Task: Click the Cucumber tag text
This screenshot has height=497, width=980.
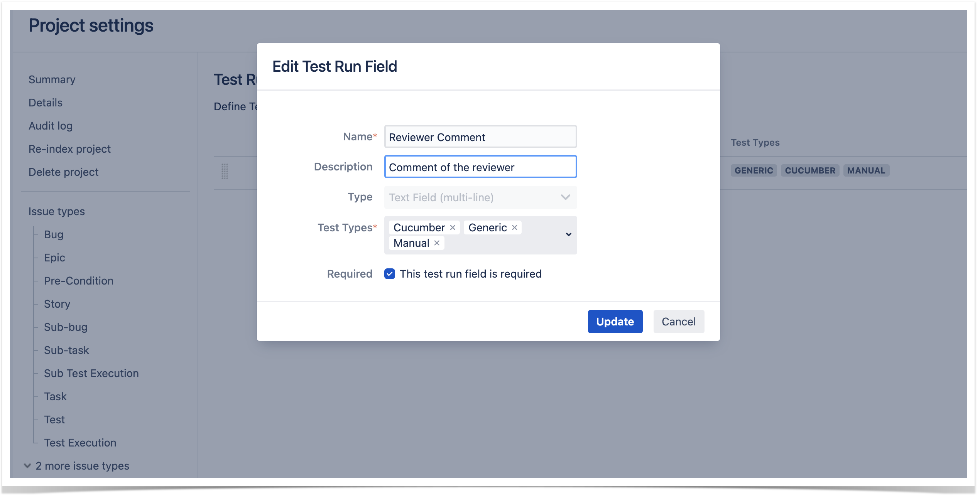Action: pos(419,228)
